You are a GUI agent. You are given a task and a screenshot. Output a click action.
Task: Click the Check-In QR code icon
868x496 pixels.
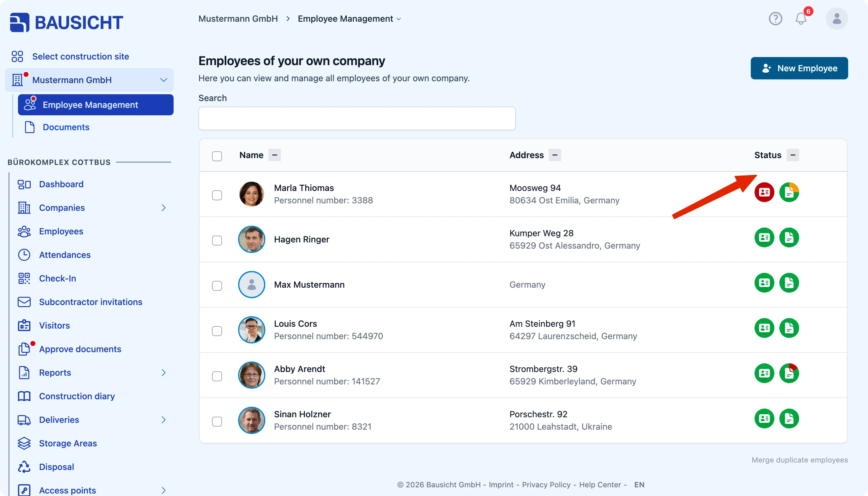click(x=24, y=278)
